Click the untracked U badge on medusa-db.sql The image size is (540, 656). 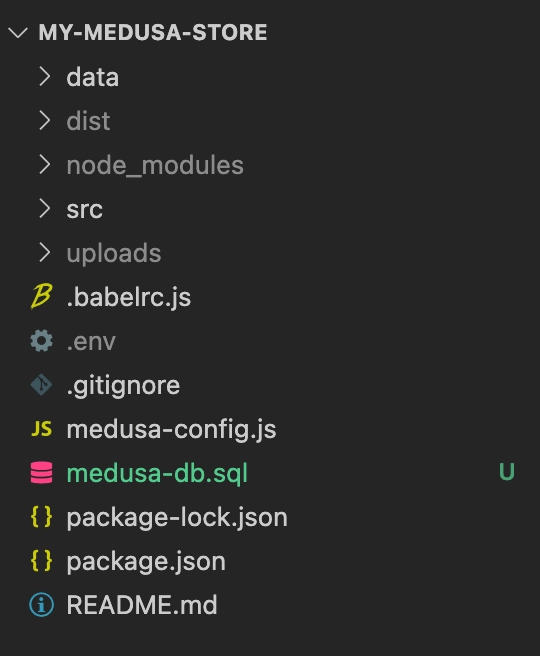[507, 472]
